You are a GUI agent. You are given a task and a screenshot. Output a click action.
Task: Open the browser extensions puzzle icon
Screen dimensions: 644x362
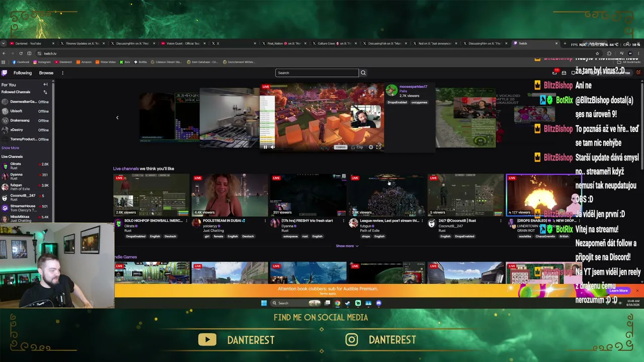(609, 53)
